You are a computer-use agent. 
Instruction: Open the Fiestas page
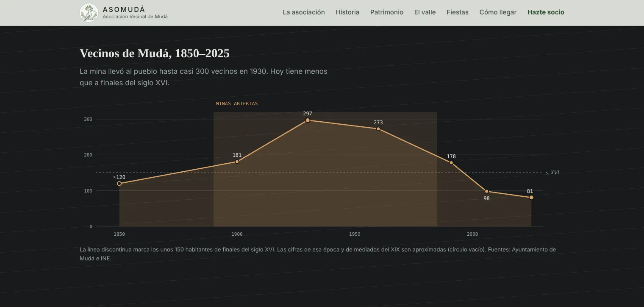tap(458, 12)
